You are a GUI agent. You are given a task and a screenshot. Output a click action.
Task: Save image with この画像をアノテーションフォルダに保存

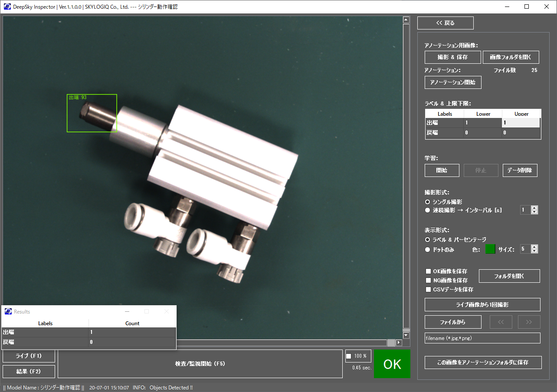click(x=483, y=363)
